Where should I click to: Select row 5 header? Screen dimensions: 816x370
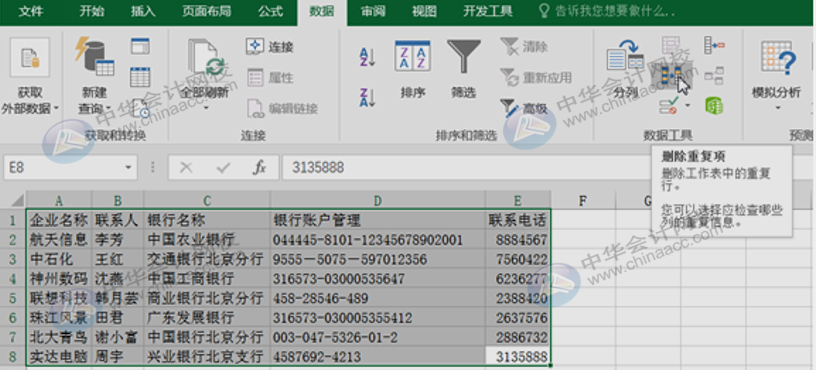coord(13,298)
